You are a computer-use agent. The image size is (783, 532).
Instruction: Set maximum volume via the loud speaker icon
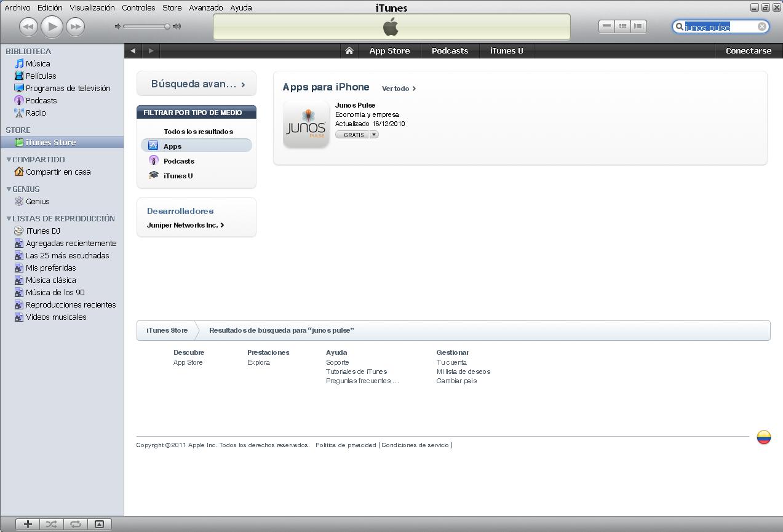[x=177, y=26]
